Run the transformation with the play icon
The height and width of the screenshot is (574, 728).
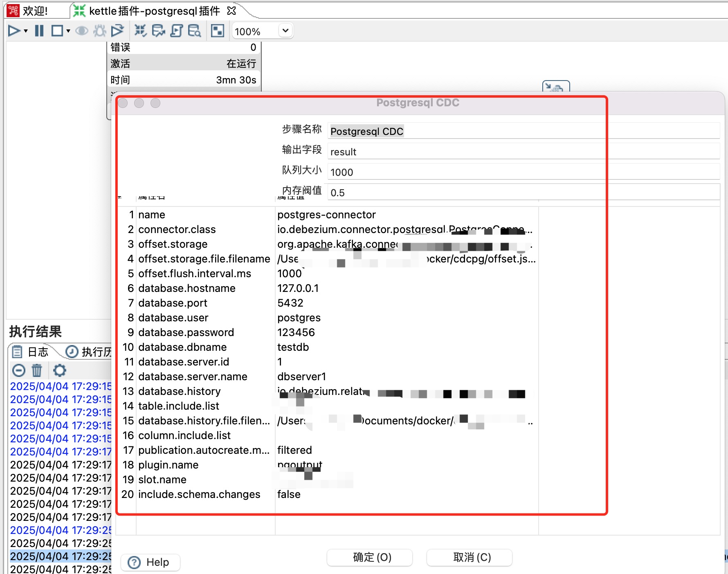14,31
